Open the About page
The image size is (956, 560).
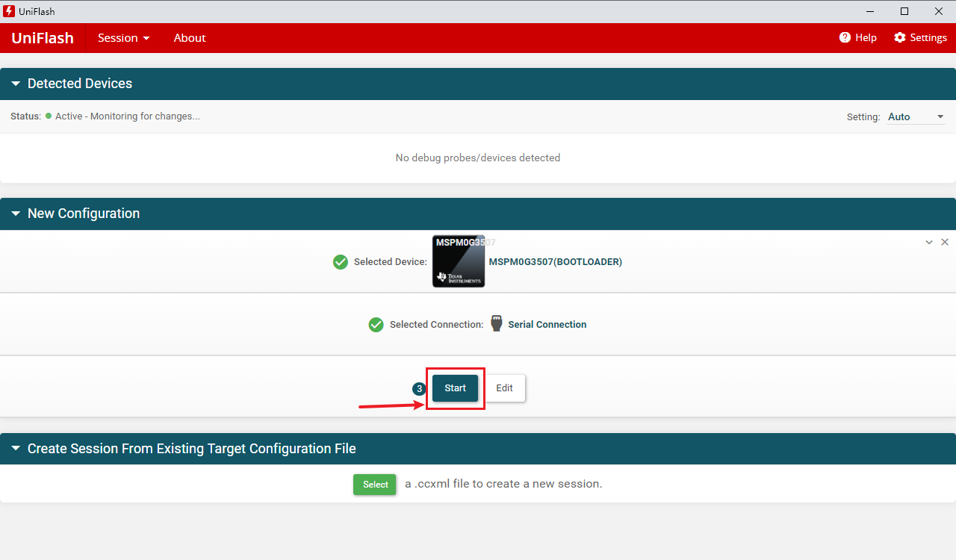click(190, 38)
